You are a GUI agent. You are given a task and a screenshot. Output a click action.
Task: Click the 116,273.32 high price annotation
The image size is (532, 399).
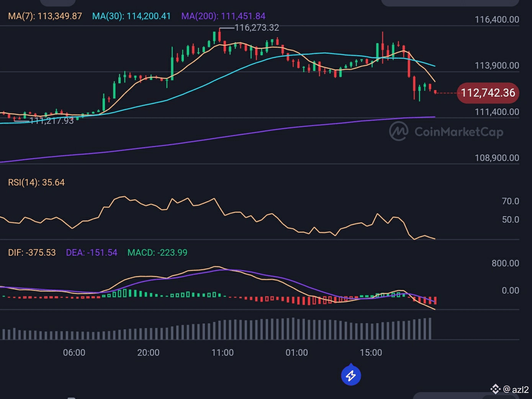(x=257, y=28)
